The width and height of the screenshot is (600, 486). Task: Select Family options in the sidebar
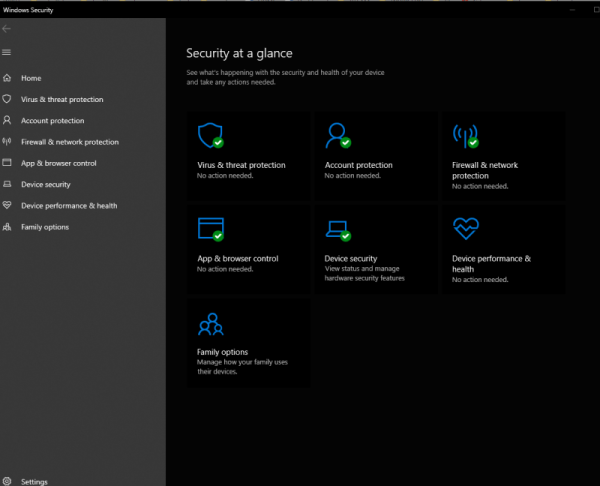coord(44,227)
